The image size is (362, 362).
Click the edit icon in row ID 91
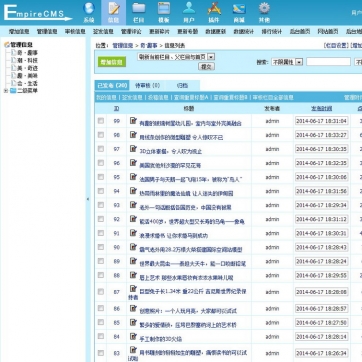[x=133, y=233]
